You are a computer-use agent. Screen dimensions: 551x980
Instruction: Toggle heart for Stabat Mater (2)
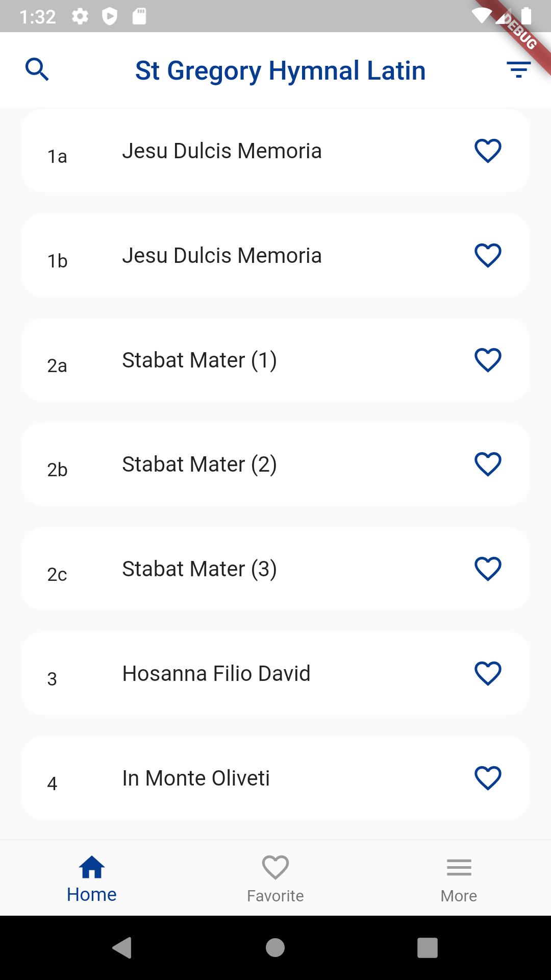488,464
